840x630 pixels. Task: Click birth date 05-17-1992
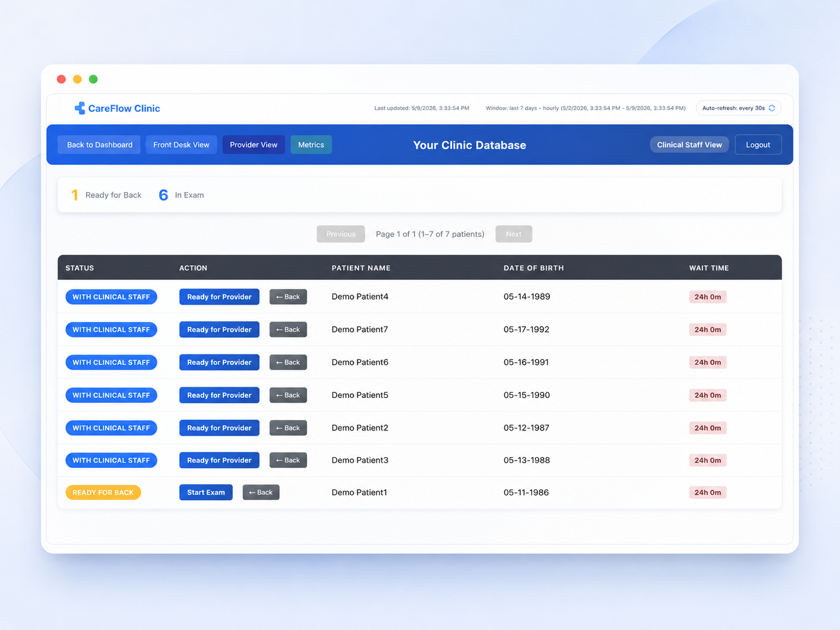[x=526, y=330]
